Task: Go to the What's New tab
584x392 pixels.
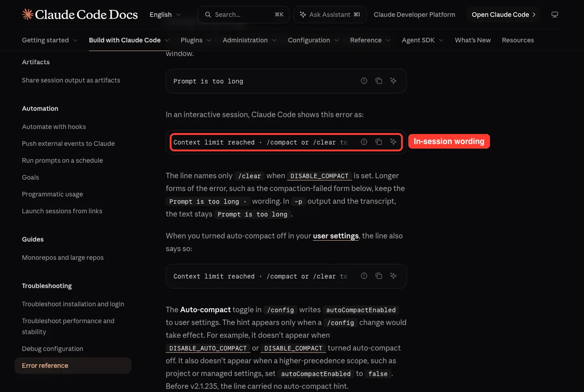Action: point(473,40)
